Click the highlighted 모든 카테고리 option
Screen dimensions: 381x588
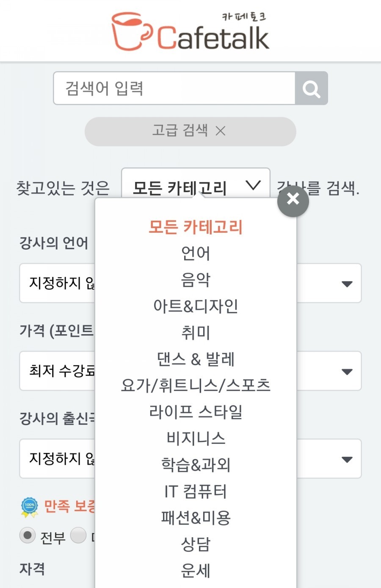coord(195,227)
